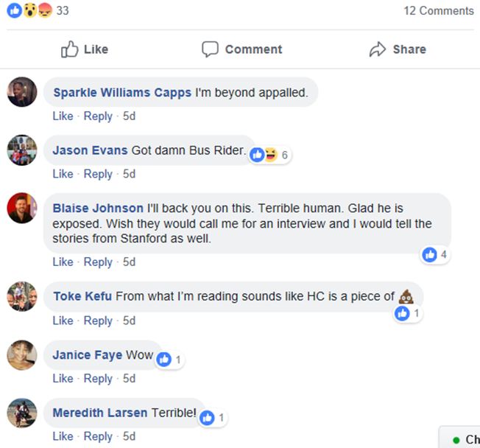This screenshot has height=448, width=480.
Task: Click the like badge on Janice Faye's comment
Action: (164, 360)
